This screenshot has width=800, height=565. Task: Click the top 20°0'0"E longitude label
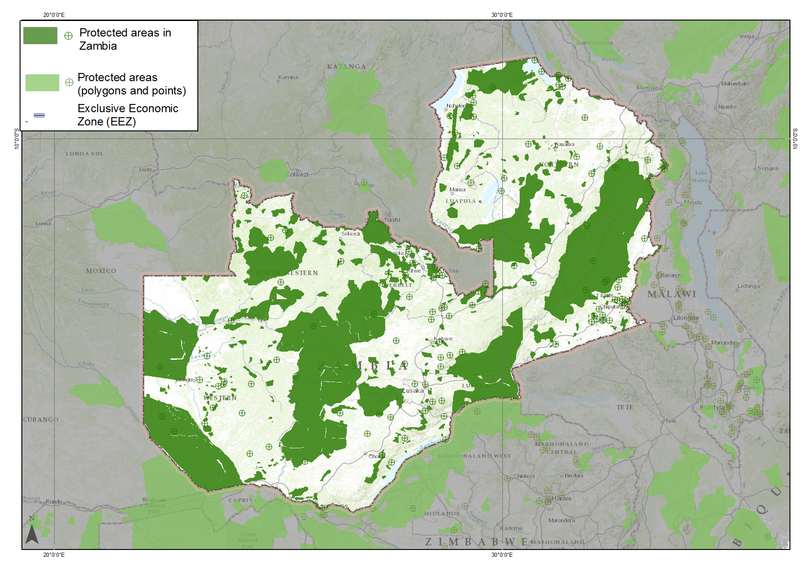coord(51,15)
